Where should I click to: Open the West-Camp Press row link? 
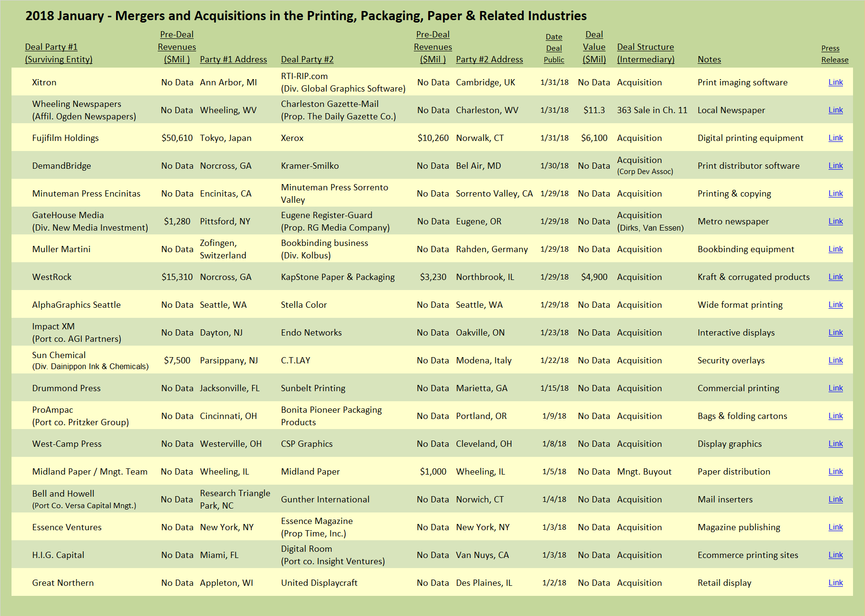[835, 444]
